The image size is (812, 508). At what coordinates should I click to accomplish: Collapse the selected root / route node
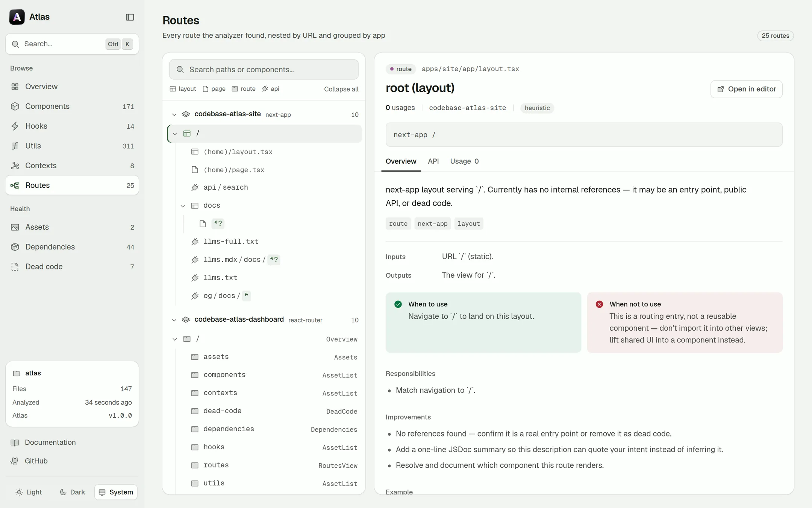175,134
